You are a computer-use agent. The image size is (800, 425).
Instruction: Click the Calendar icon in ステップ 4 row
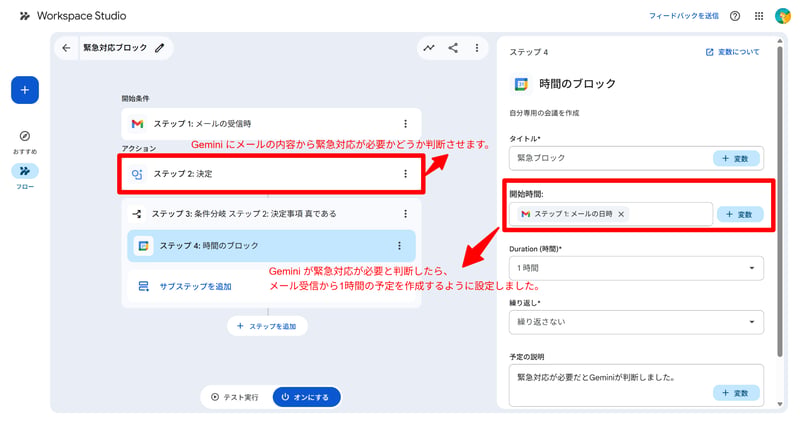tap(143, 246)
